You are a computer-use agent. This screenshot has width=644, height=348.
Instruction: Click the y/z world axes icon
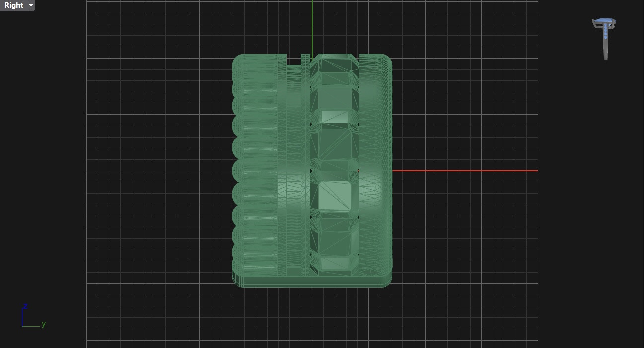tap(33, 315)
